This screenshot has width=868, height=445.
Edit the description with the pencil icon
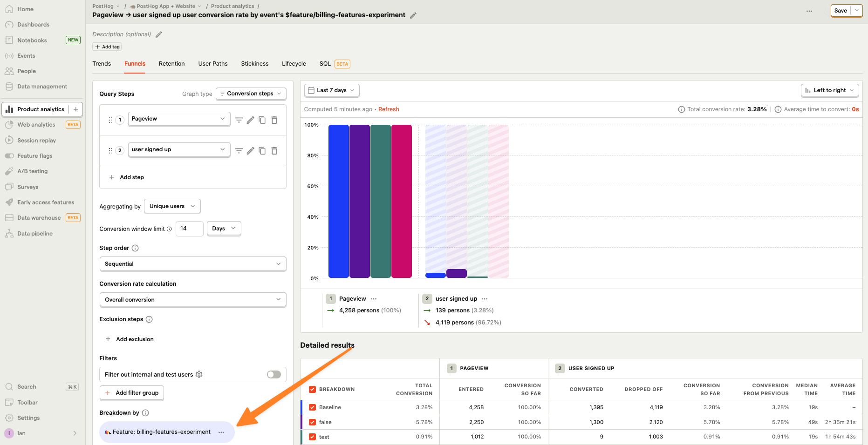[159, 34]
